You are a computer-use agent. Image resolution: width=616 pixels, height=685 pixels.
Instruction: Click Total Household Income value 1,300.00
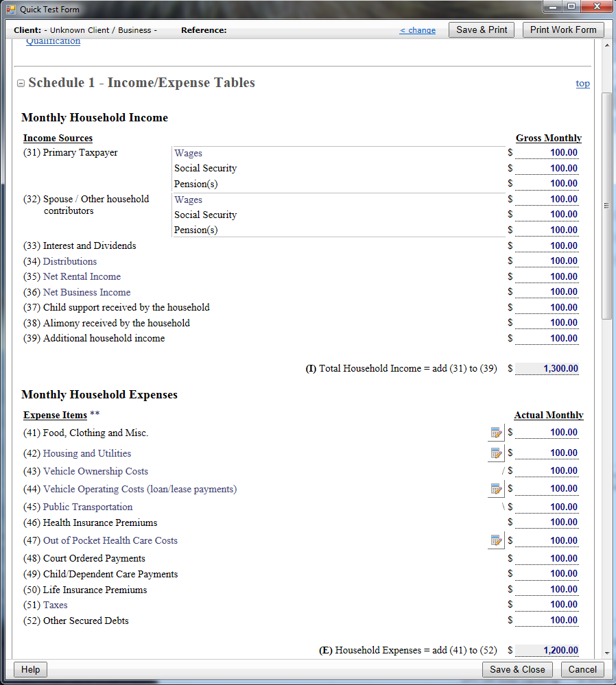click(547, 369)
